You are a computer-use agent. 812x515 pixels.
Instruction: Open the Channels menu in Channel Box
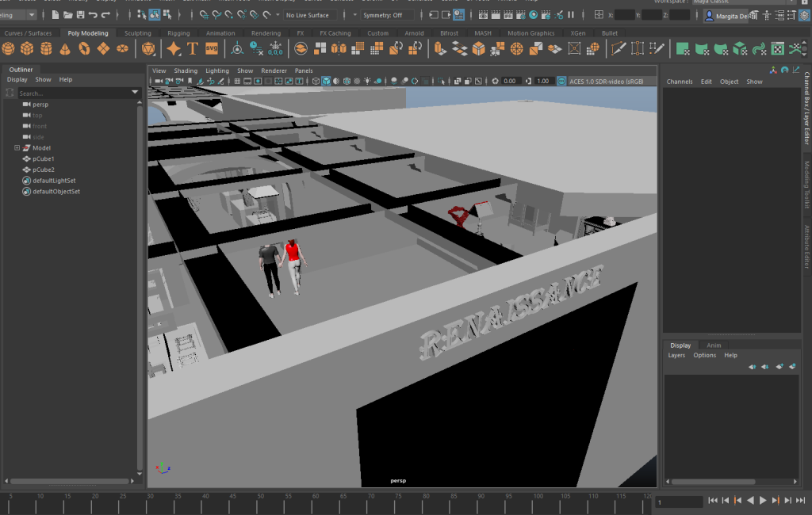[x=680, y=82]
